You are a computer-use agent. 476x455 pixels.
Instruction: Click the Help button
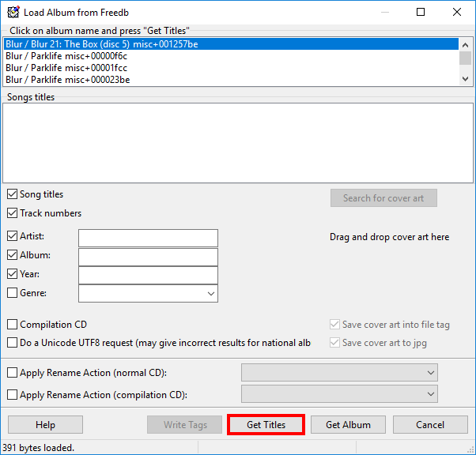45,425
